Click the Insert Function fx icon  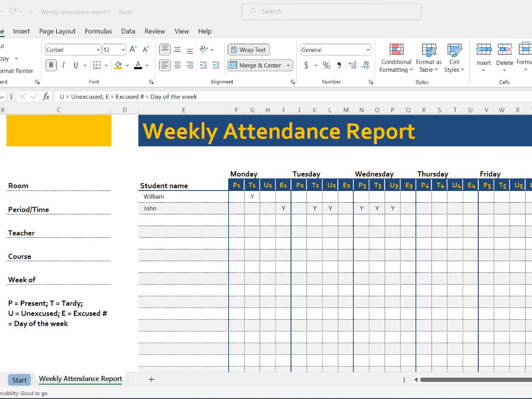[46, 97]
